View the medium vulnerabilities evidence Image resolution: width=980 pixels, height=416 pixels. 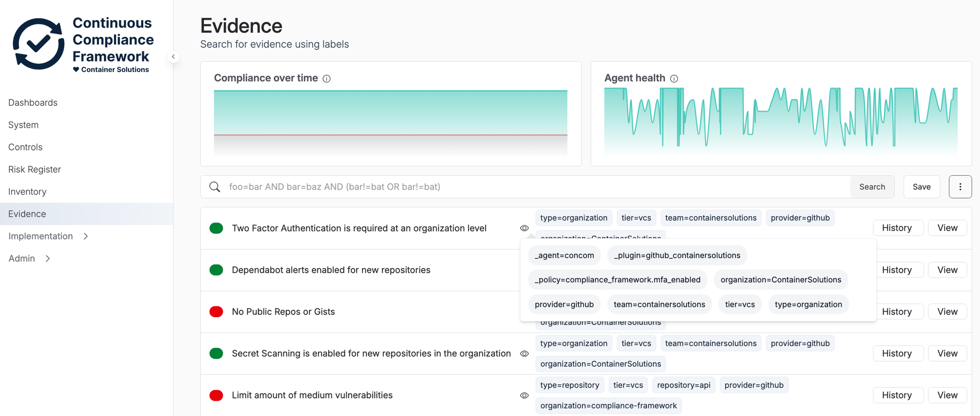948,395
